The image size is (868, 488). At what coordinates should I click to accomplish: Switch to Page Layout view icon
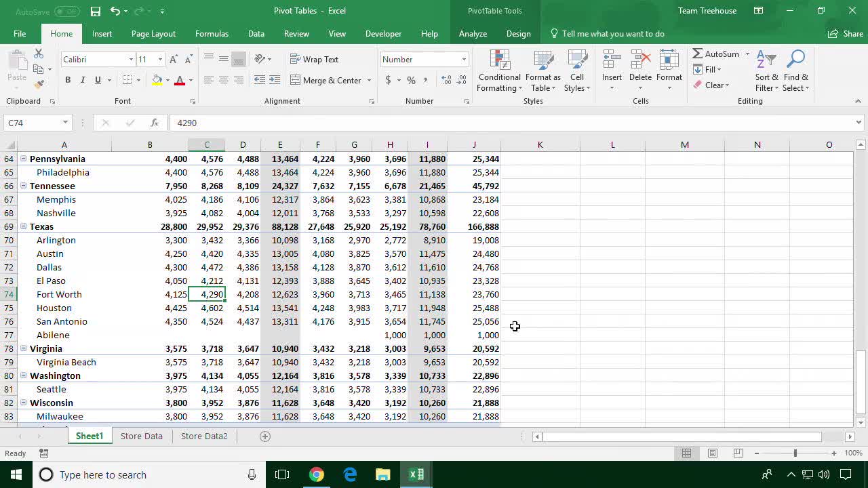click(x=713, y=453)
